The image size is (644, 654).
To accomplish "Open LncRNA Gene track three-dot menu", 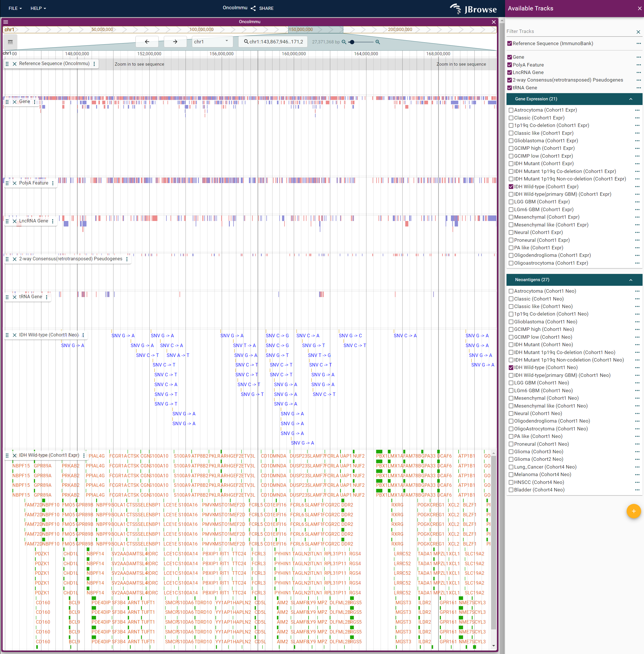I will pyautogui.click(x=53, y=221).
